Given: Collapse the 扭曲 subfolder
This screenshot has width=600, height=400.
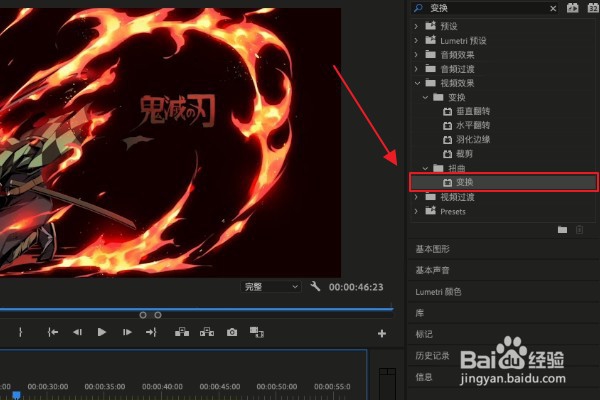Looking at the screenshot, I should coord(425,168).
